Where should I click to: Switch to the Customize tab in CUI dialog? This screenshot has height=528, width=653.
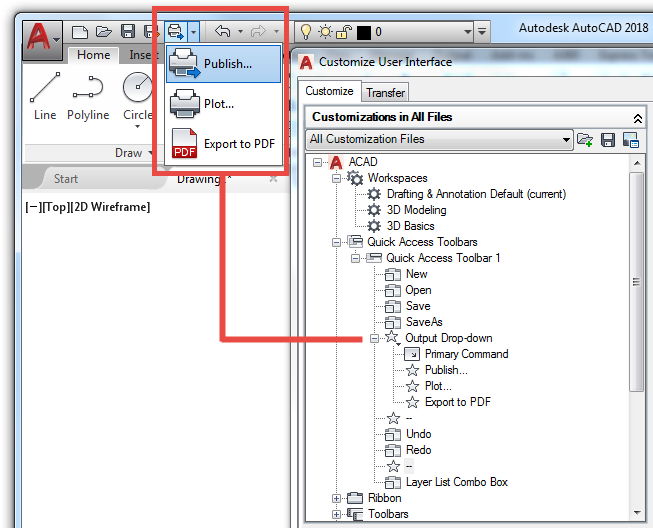(x=329, y=91)
